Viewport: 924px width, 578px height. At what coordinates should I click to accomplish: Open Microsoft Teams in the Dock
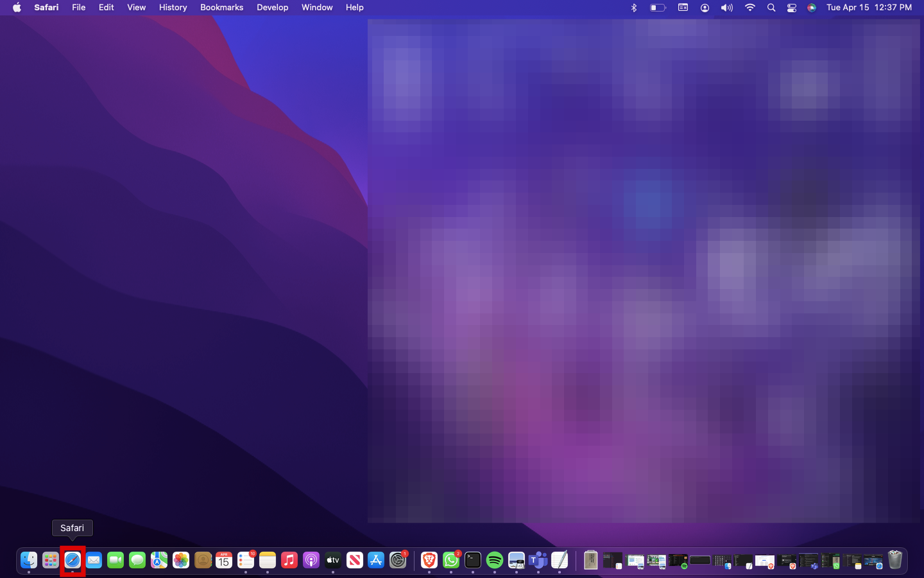(538, 560)
